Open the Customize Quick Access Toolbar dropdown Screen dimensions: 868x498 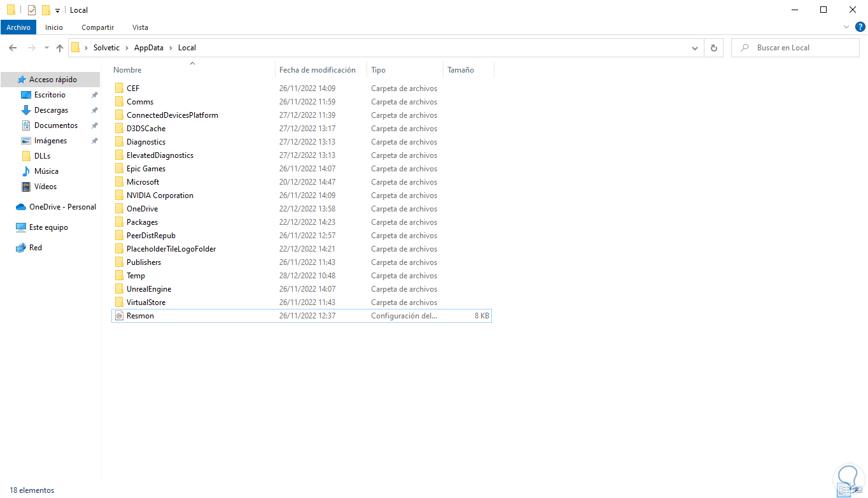(57, 11)
